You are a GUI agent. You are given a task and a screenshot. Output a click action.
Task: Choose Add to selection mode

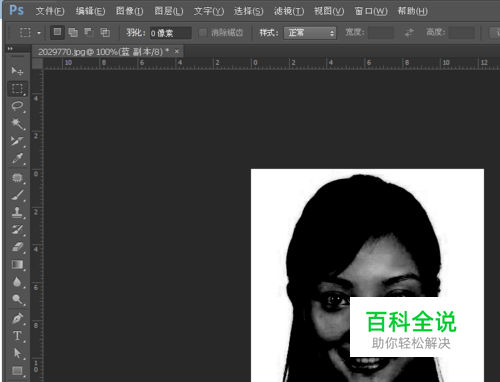pos(73,32)
